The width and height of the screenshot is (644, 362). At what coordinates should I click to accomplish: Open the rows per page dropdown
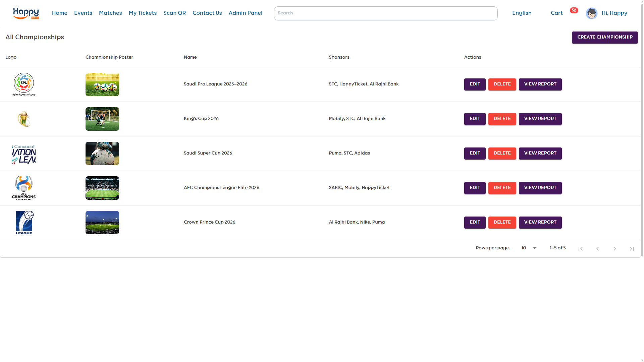(x=529, y=248)
